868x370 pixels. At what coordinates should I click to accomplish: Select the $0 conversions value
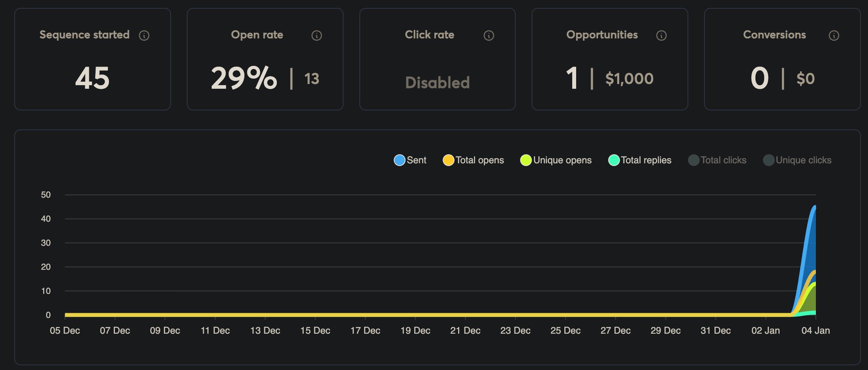pyautogui.click(x=805, y=79)
